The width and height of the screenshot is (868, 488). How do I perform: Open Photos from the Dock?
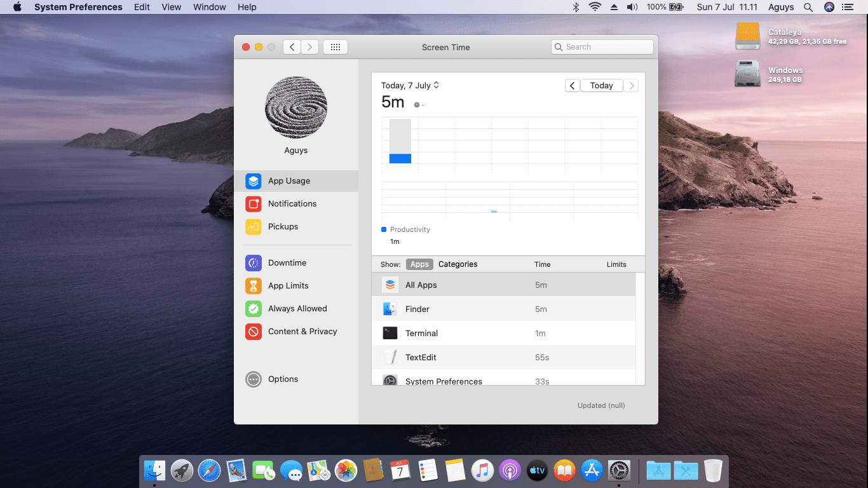[x=346, y=470]
